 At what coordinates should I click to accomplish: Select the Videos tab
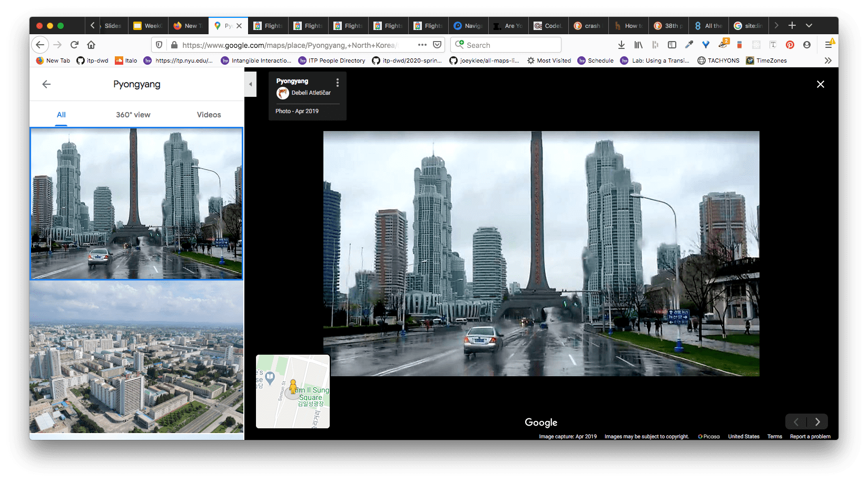point(209,115)
